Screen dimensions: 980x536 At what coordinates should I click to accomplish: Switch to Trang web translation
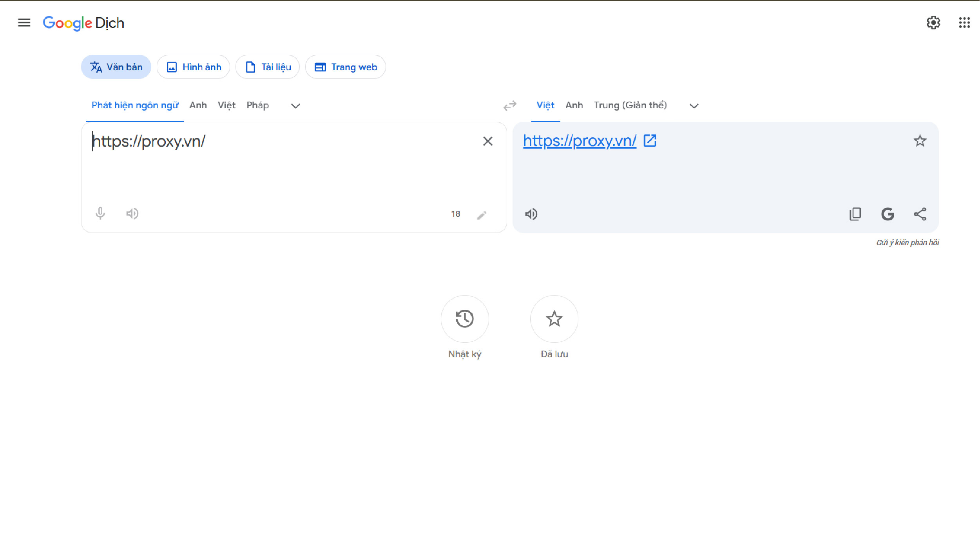coord(345,67)
